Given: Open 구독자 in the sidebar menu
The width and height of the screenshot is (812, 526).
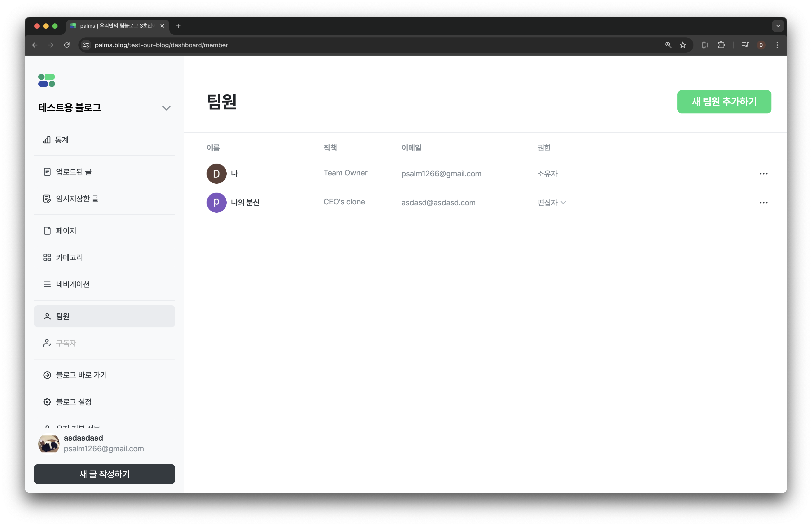Looking at the screenshot, I should tap(66, 343).
